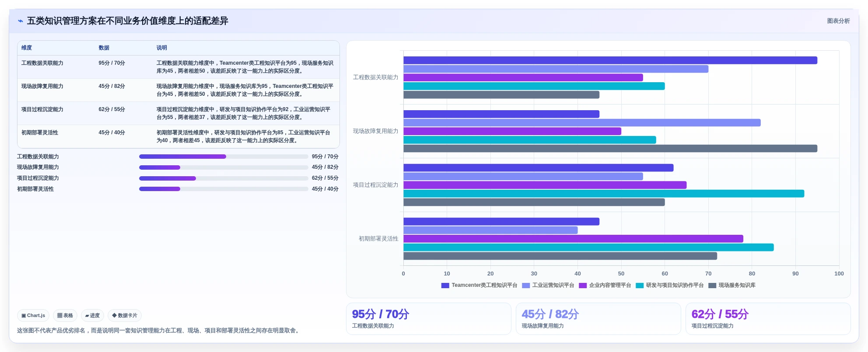Screen dimensions: 868x352
Task: Click table value 45分 / 40分
Action: tap(112, 132)
